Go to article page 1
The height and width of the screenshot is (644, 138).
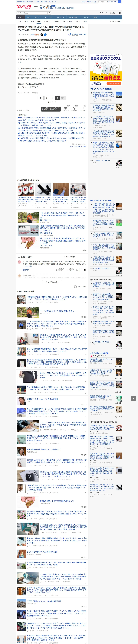coord(47,98)
